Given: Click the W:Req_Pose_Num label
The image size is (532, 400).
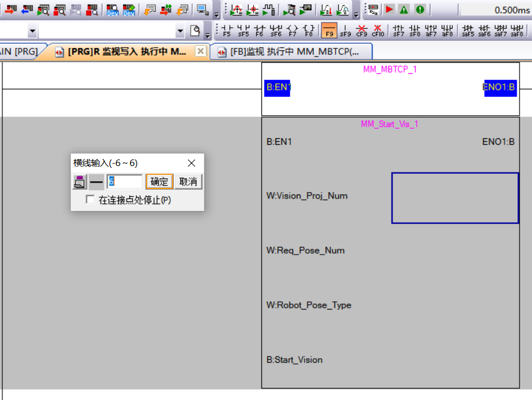Looking at the screenshot, I should [306, 251].
